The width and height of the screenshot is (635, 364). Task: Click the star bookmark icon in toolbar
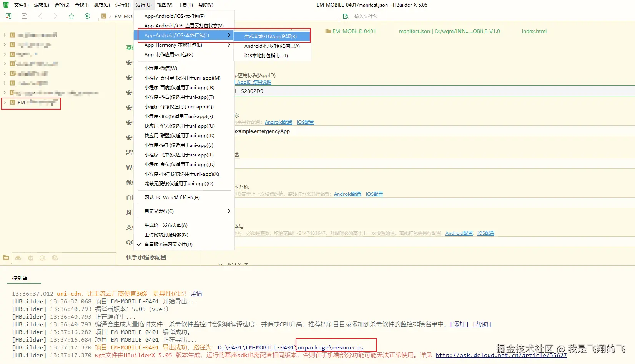pyautogui.click(x=71, y=16)
